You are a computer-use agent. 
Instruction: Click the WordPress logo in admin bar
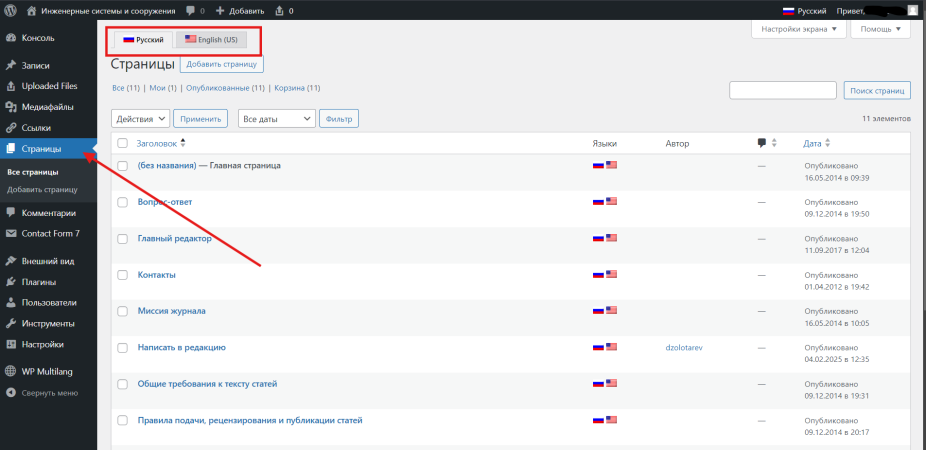[10, 11]
